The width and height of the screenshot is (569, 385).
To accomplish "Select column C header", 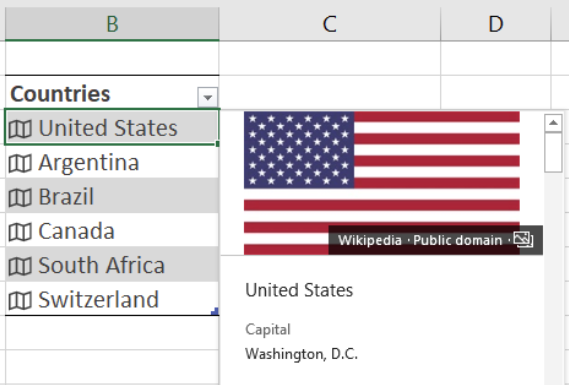I will coord(330,24).
